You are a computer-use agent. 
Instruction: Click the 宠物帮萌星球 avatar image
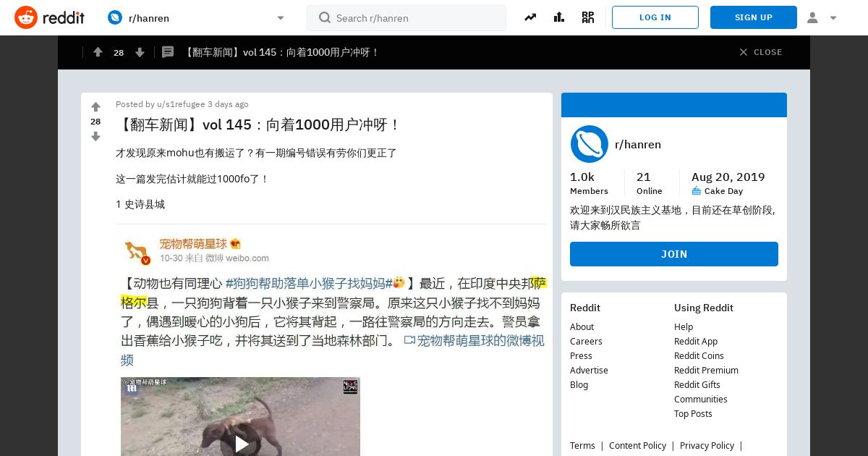pos(137,251)
